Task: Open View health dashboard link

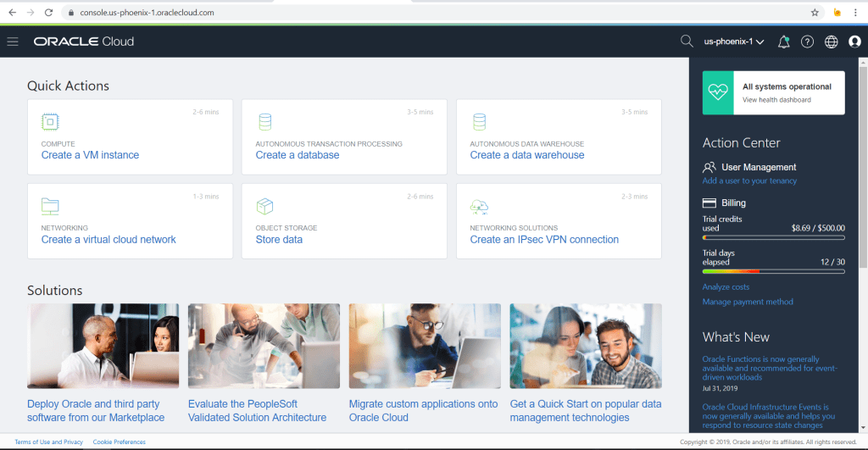Action: tap(776, 100)
